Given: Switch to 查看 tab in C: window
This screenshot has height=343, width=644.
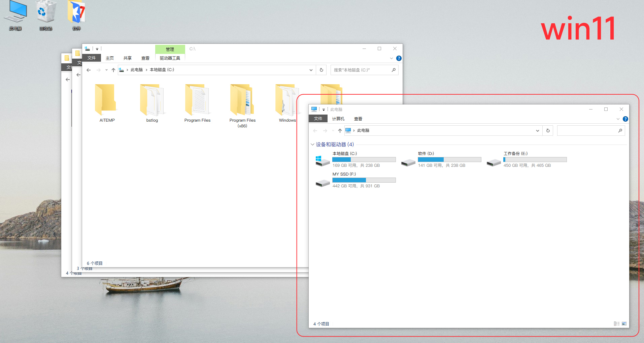Looking at the screenshot, I should click(x=145, y=58).
